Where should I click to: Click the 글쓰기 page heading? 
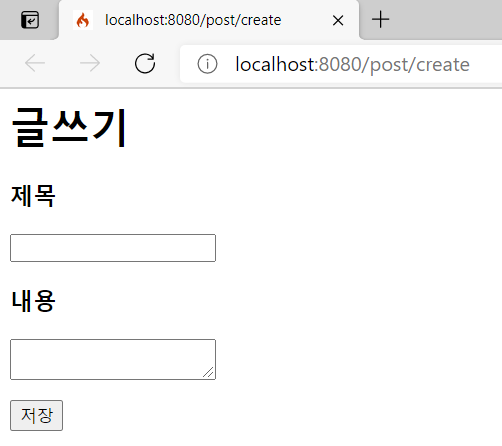[69, 128]
